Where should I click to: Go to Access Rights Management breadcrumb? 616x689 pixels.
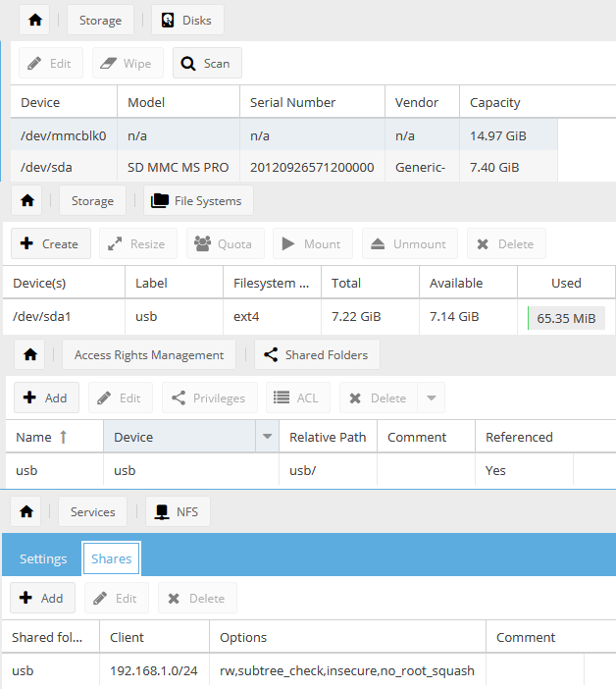tap(149, 354)
